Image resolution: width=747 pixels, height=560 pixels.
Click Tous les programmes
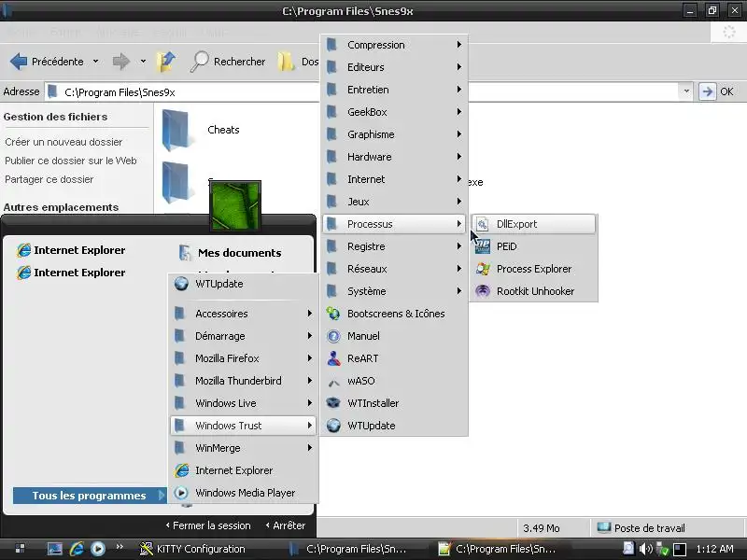[90, 496]
